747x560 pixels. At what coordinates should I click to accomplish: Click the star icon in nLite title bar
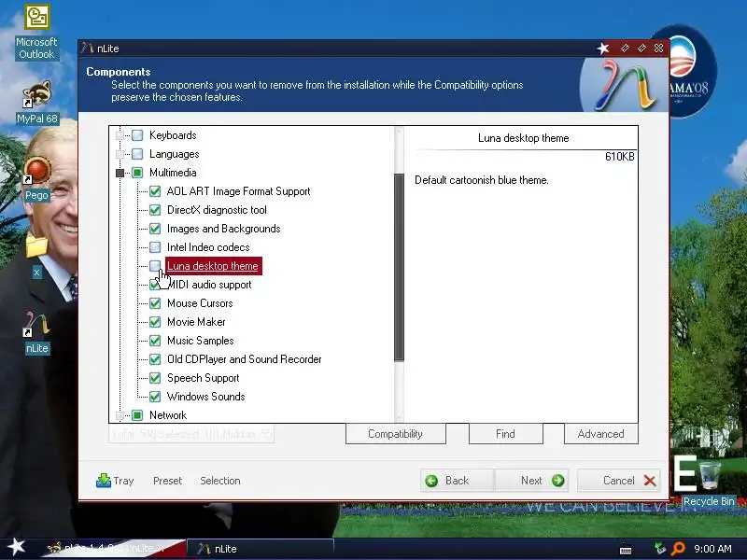pos(603,49)
